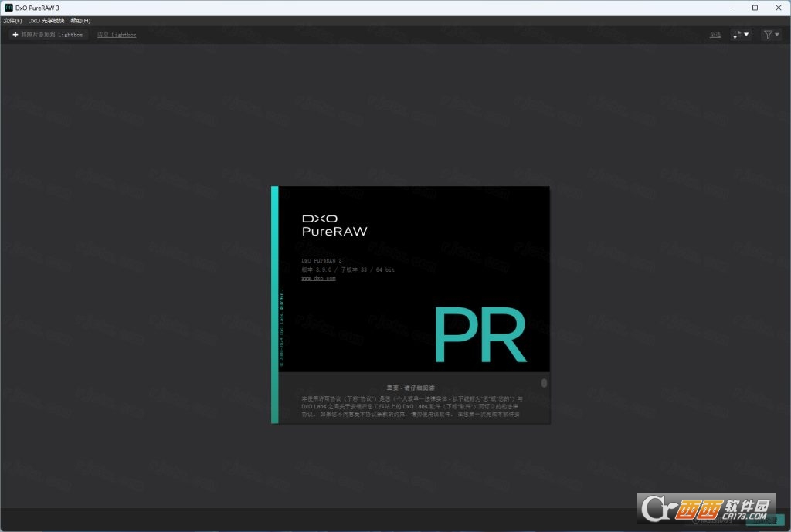Image resolution: width=791 pixels, height=532 pixels.
Task: Click the PR app icon in title bar
Action: (x=8, y=8)
